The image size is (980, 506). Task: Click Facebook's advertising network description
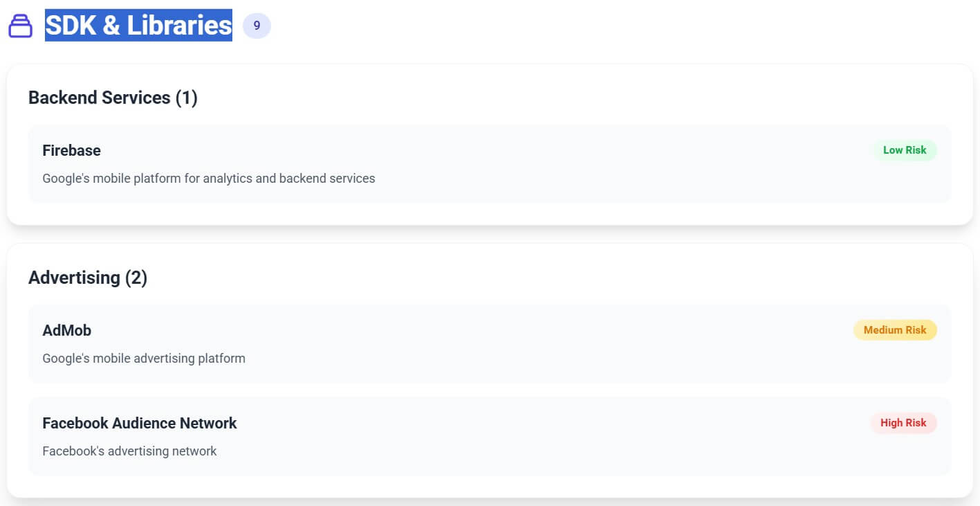pos(129,451)
